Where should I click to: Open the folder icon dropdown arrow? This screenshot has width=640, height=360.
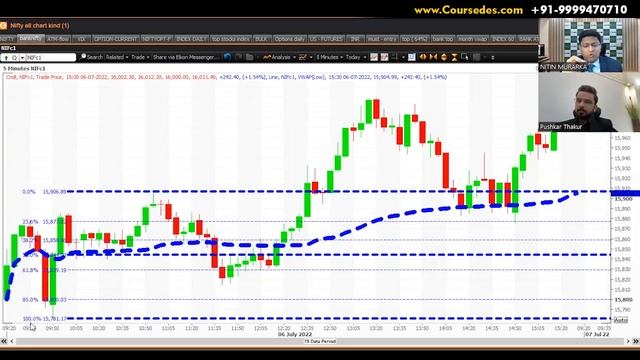258,58
